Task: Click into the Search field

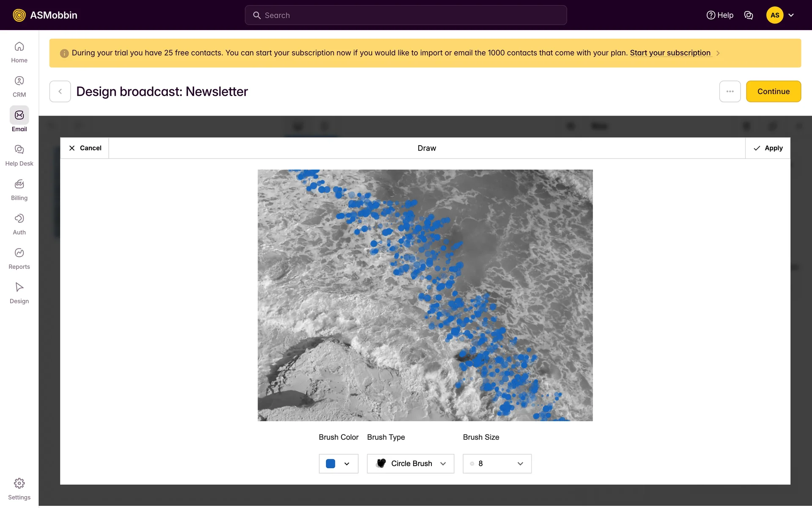Action: [406, 15]
